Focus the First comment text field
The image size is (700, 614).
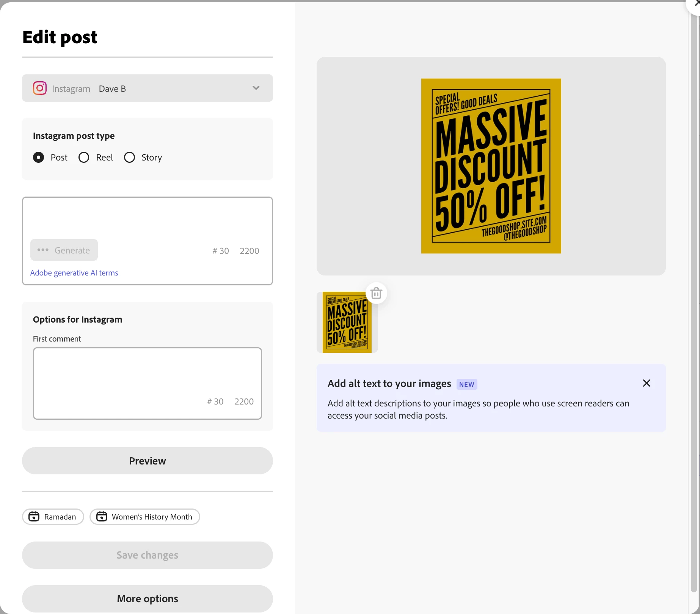tap(148, 383)
